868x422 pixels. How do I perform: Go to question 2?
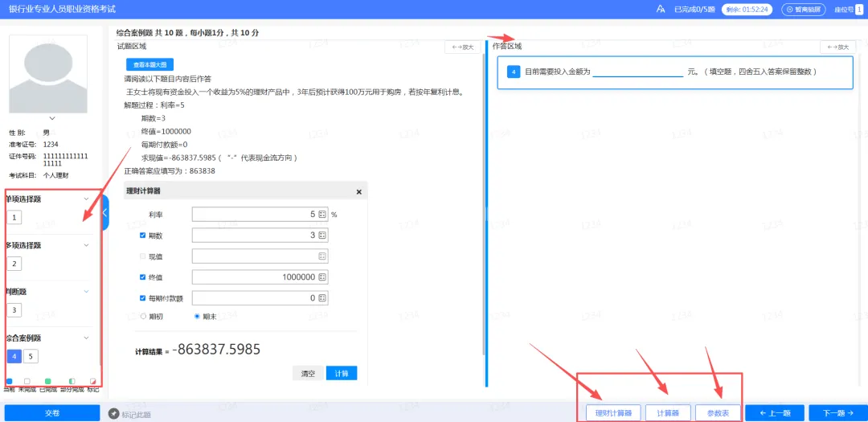coord(14,264)
